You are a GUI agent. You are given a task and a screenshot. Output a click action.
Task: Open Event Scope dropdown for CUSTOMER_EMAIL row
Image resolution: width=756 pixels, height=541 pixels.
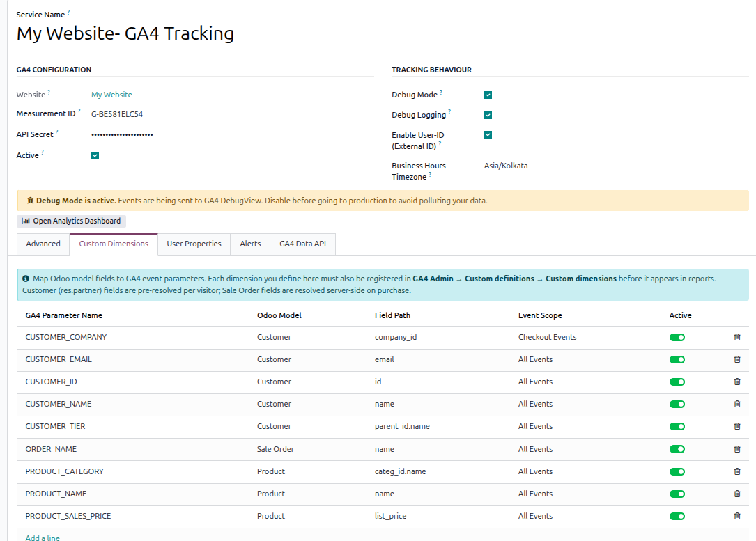click(x=535, y=359)
